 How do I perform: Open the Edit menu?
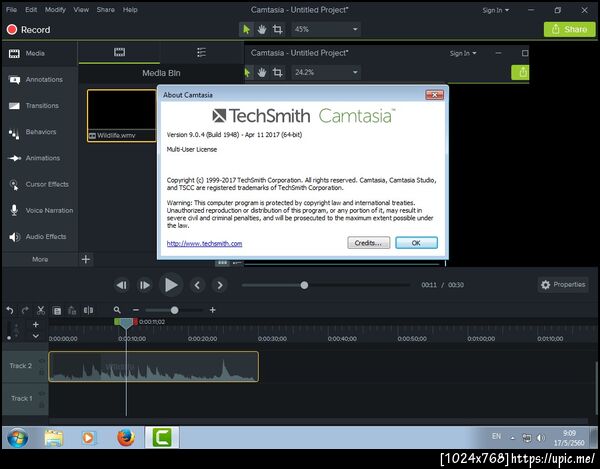31,10
